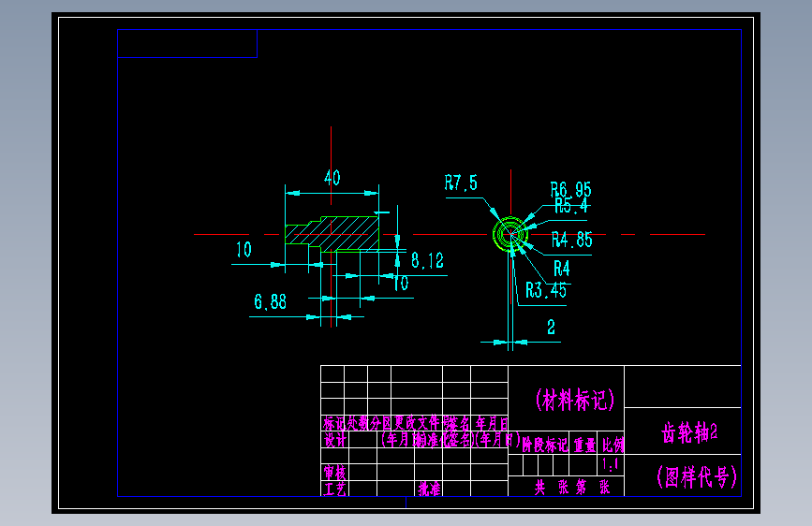Click the R7.5 radius label
The width and height of the screenshot is (812, 526).
(461, 183)
